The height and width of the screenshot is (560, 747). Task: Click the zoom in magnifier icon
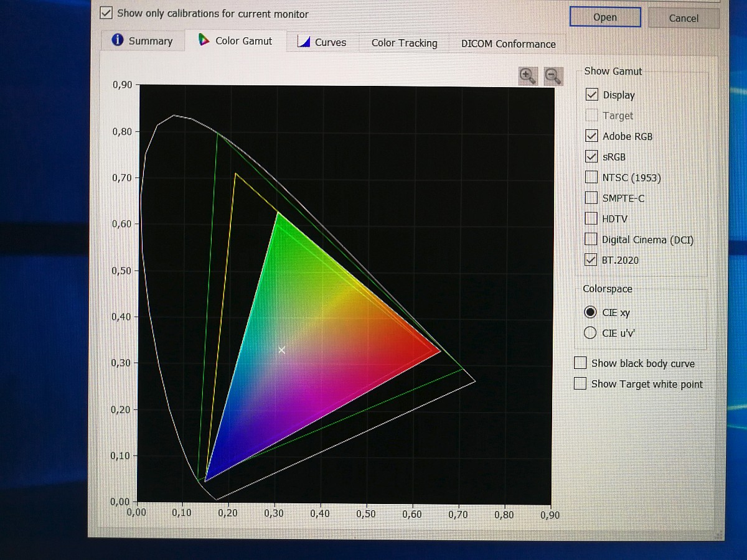pos(528,76)
